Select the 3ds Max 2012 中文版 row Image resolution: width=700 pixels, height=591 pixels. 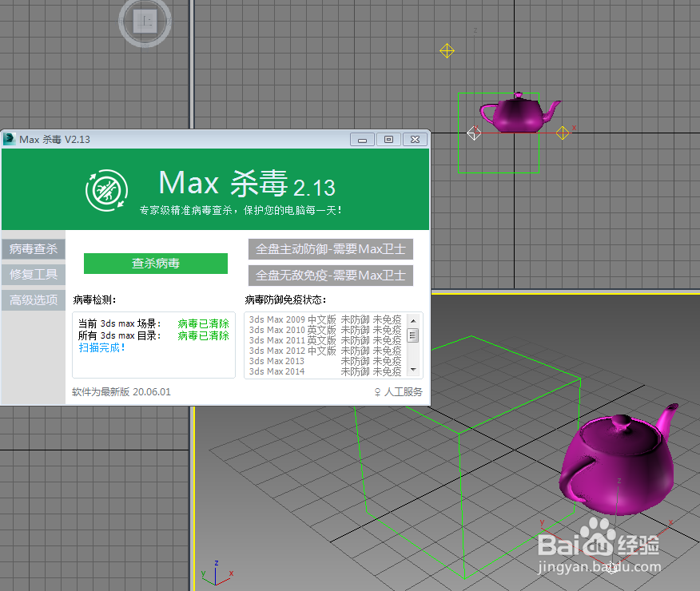pos(325,351)
